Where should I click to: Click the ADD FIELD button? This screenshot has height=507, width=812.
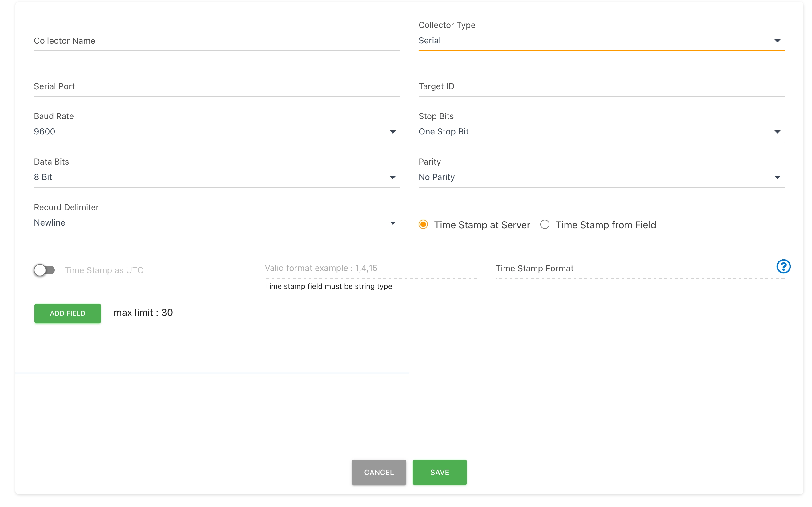click(x=67, y=313)
